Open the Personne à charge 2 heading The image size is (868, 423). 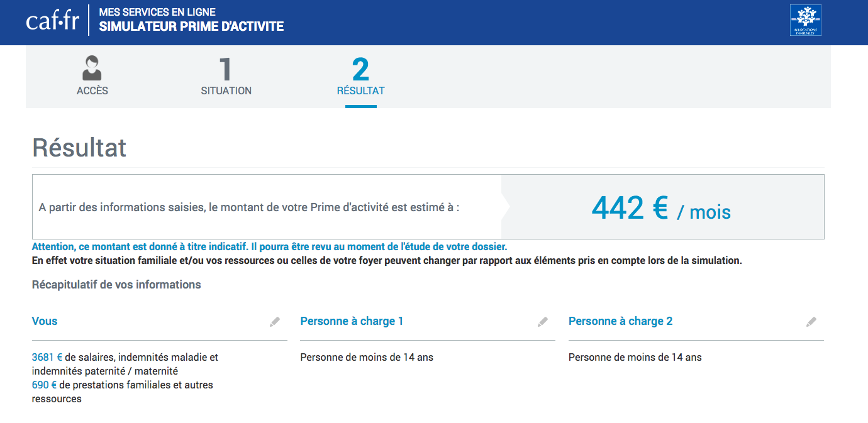click(620, 321)
